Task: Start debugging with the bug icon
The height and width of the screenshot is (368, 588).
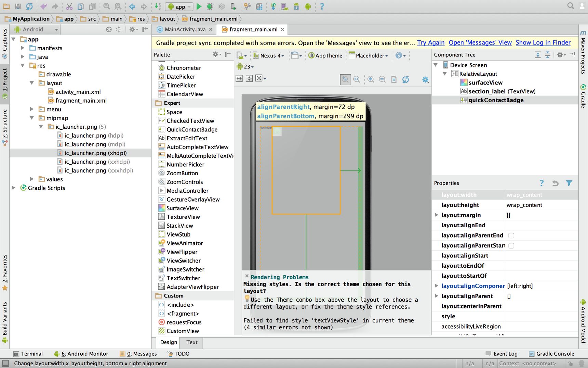Action: click(210, 6)
